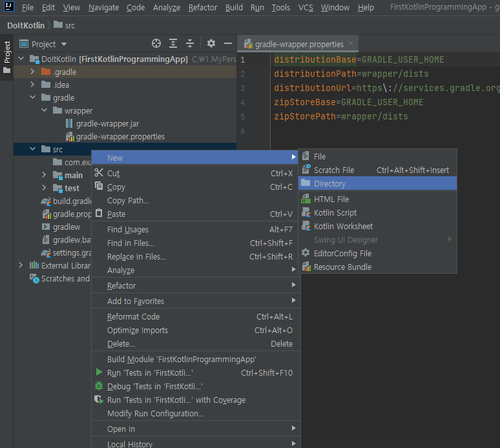The image size is (500, 448).
Task: Collapse the wrapper folder
Action: coord(45,110)
